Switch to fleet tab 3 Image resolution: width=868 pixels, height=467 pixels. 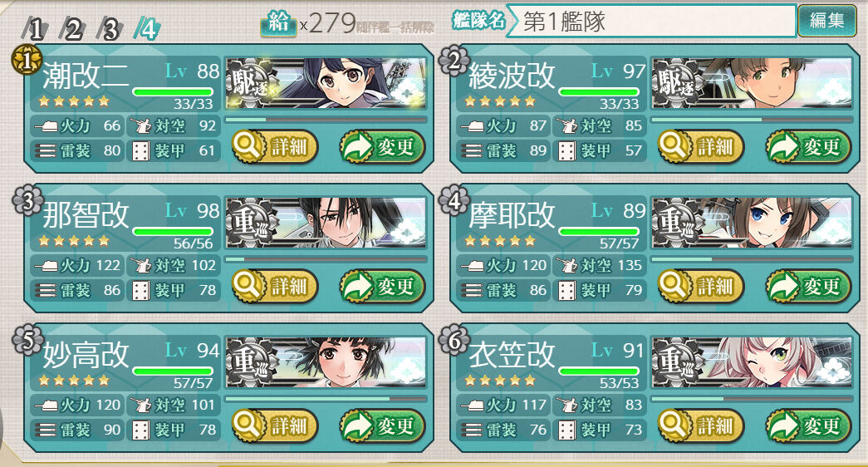(x=110, y=29)
